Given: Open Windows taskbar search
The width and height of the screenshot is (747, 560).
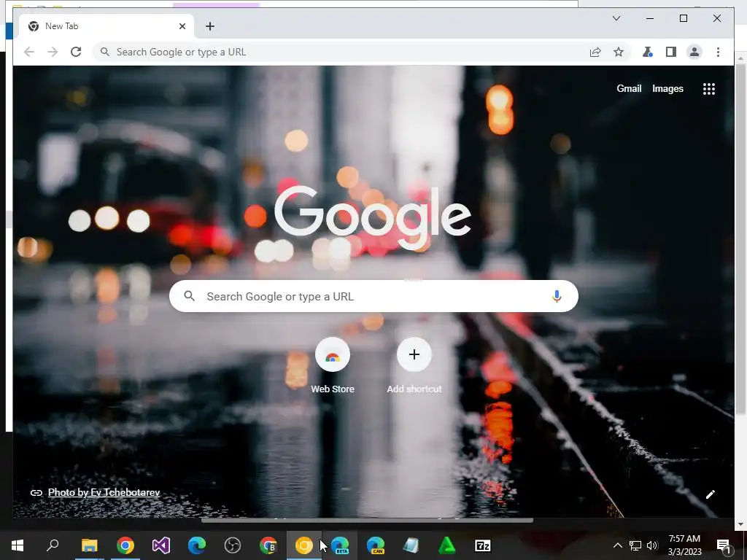Looking at the screenshot, I should click(53, 545).
